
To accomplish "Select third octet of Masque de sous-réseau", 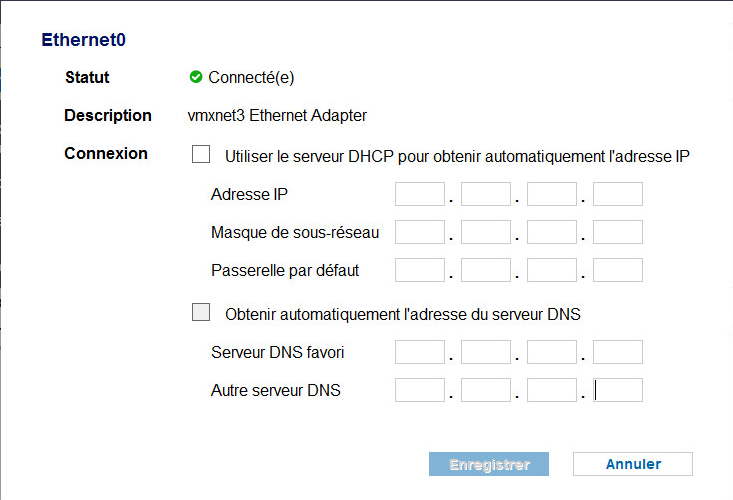I will click(x=552, y=232).
